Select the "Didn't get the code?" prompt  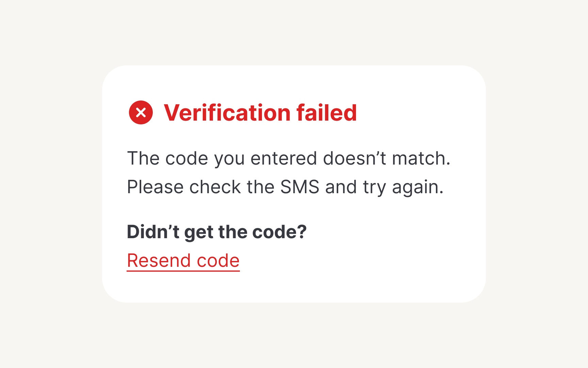tap(217, 232)
